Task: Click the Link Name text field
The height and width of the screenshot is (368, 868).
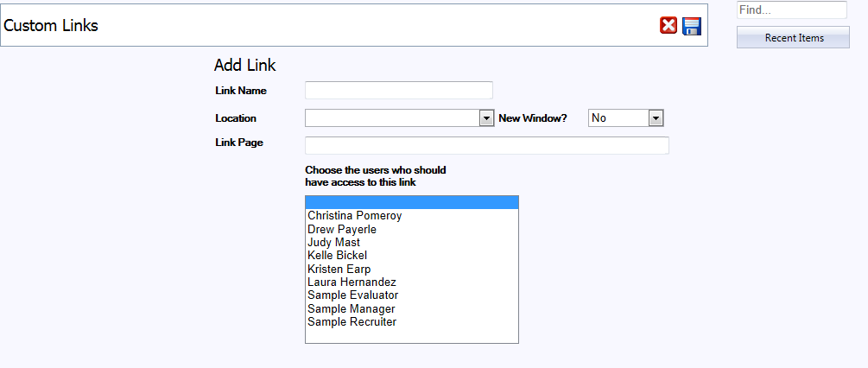Action: pyautogui.click(x=398, y=91)
